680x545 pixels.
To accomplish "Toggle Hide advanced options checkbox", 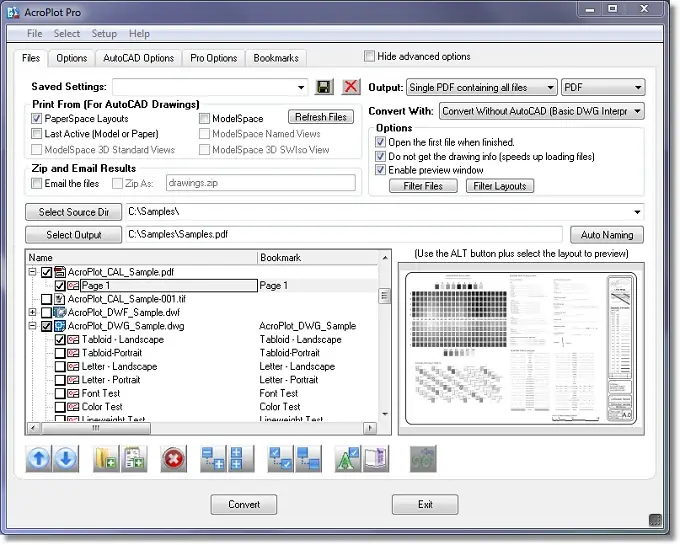I will [x=369, y=56].
